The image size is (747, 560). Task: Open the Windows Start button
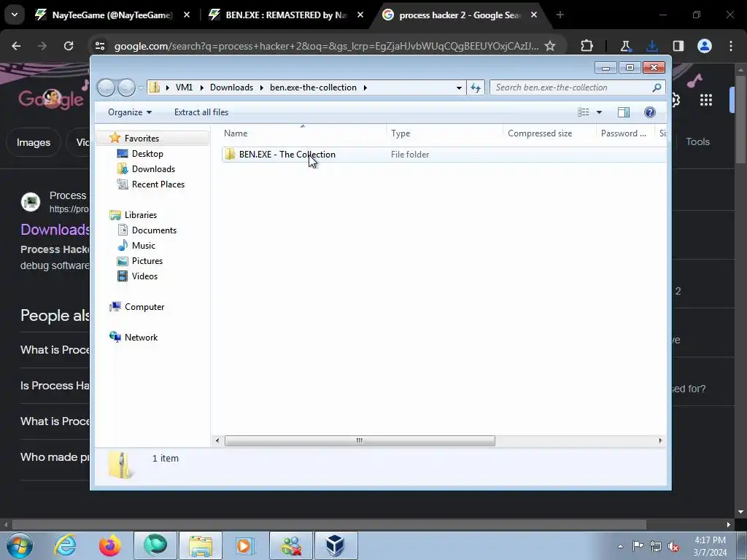click(20, 545)
